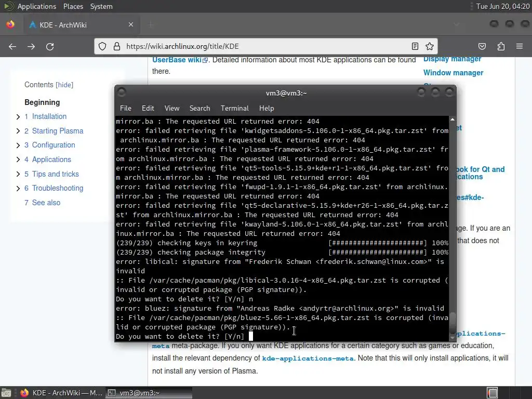Open the Terminal menu in terminal menubar
Image resolution: width=532 pixels, height=399 pixels.
click(234, 108)
